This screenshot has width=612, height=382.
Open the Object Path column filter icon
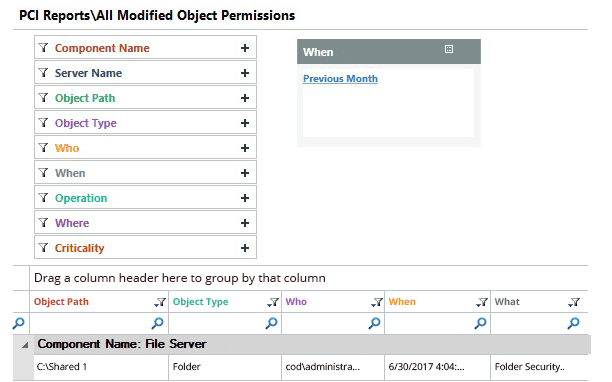[x=160, y=302]
